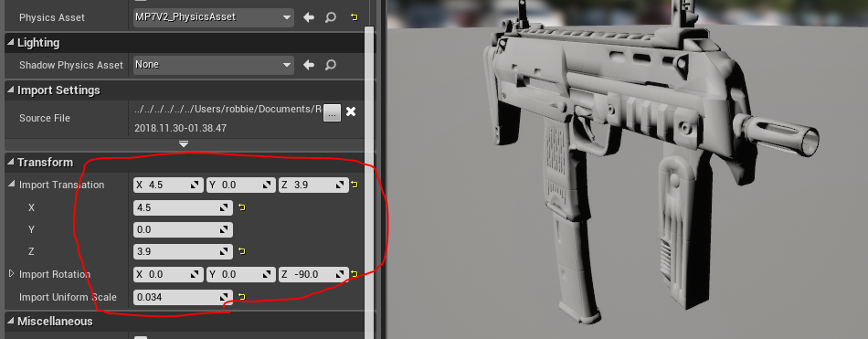Click the Shadow Physics Asset label
Viewport: 868px width, 339px height.
tap(71, 66)
